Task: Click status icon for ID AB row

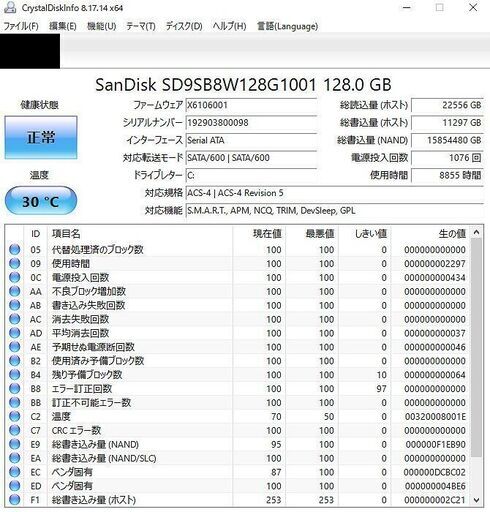Action: click(x=14, y=305)
